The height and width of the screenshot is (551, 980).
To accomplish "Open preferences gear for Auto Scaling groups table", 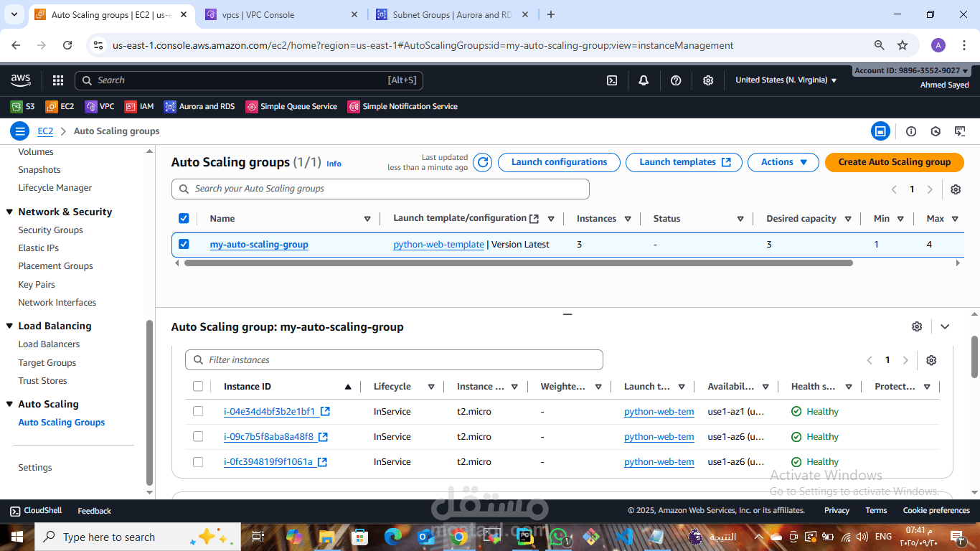I will (x=956, y=189).
